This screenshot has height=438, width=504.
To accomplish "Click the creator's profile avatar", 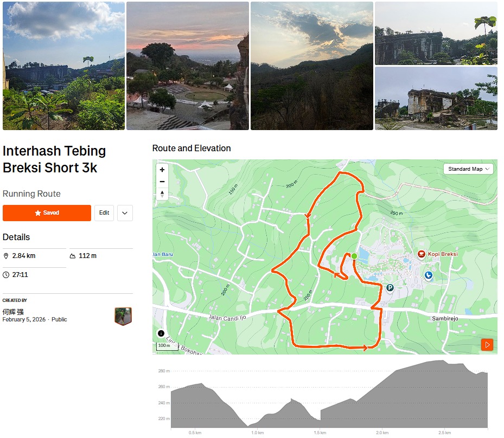I will pyautogui.click(x=123, y=316).
